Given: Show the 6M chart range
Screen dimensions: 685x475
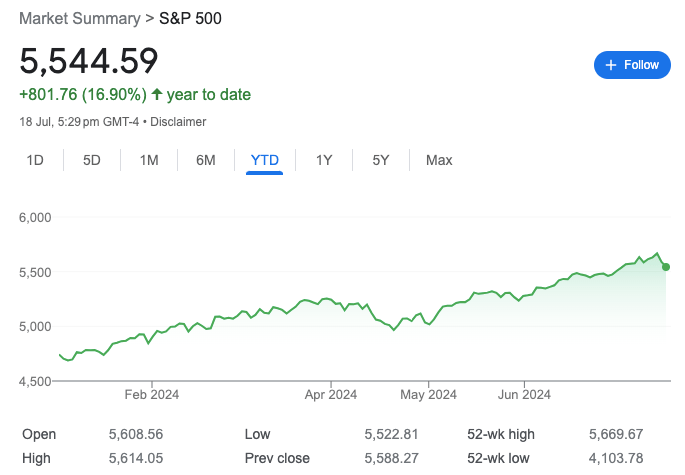Looking at the screenshot, I should click(x=206, y=160).
